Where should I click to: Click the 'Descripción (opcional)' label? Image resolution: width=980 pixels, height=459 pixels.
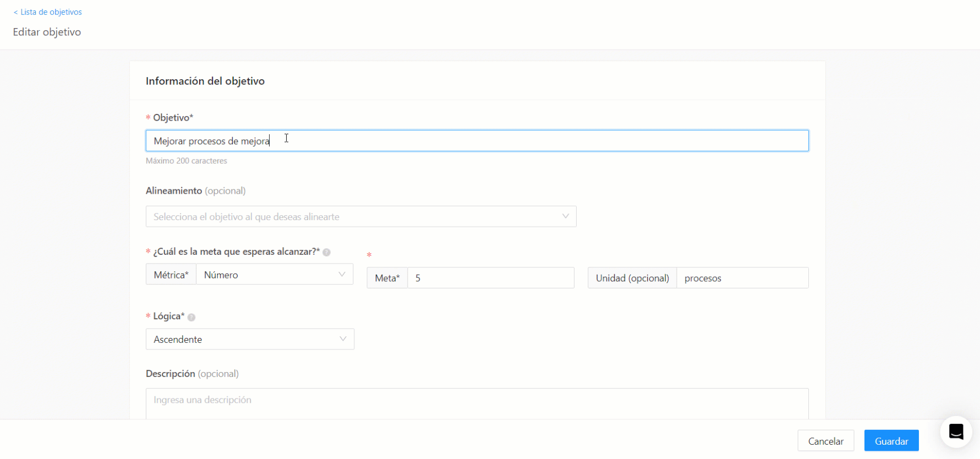[x=192, y=374]
